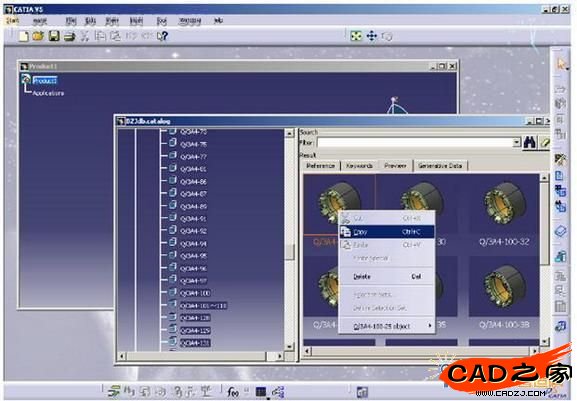
Task: Click the catalog tree horizontal scroll left arrow
Action: pos(122,356)
